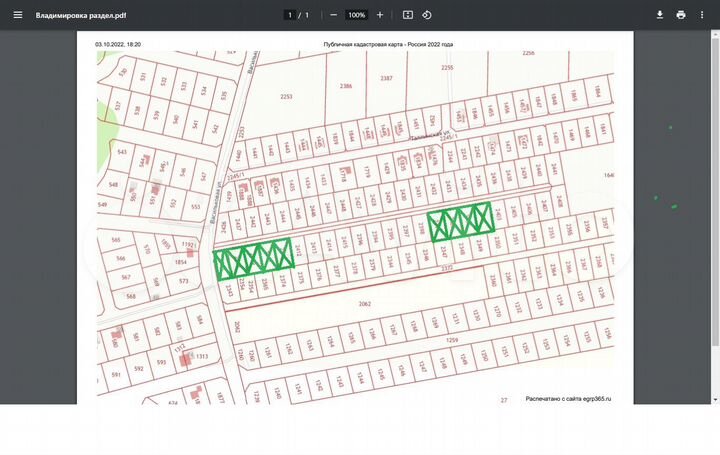Click the plot labeled 2253 on map
Viewport: 720px width, 455px height.
[x=286, y=96]
